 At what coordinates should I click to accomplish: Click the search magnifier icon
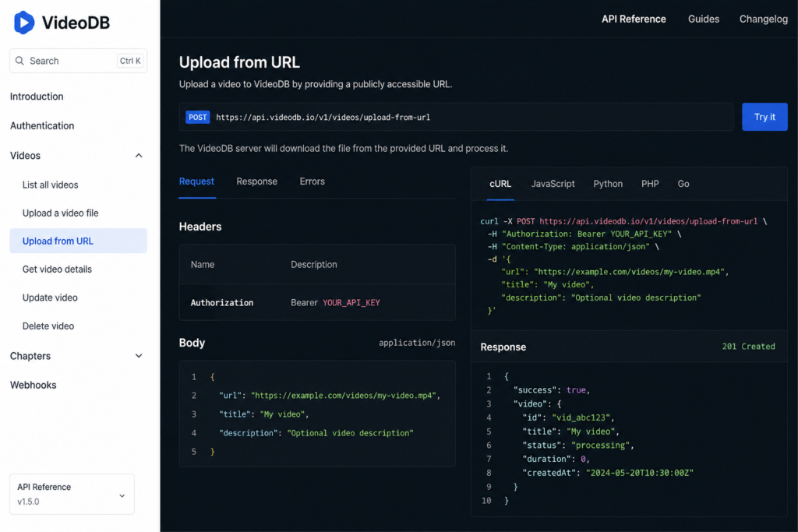[19, 61]
